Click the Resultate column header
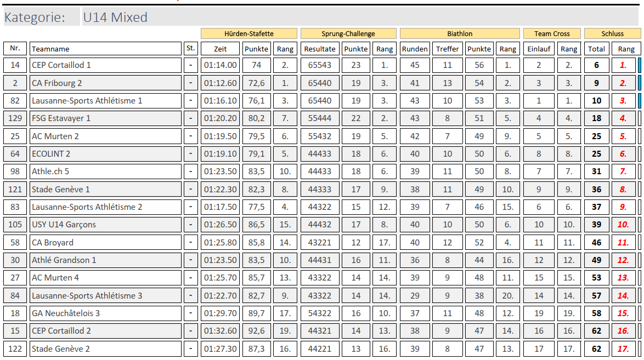 (x=320, y=49)
